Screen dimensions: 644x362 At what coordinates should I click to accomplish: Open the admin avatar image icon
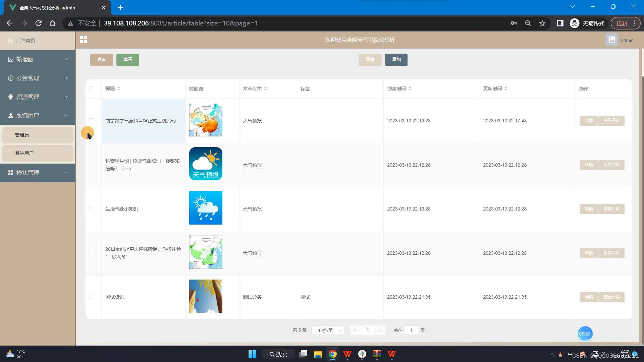[612, 40]
